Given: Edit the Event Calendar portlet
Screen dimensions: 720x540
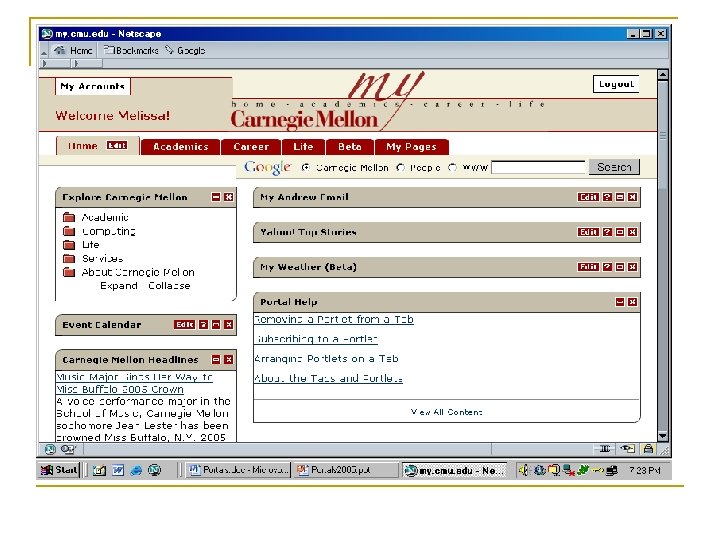Looking at the screenshot, I should (x=184, y=325).
